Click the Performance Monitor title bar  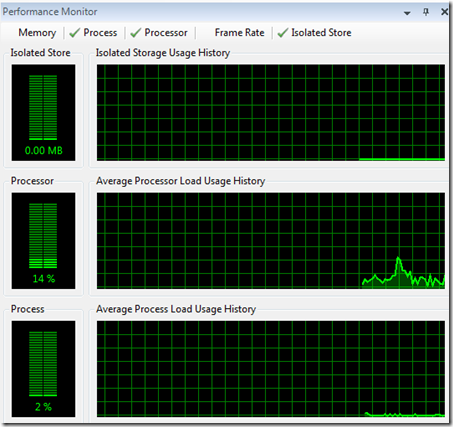[x=200, y=12]
